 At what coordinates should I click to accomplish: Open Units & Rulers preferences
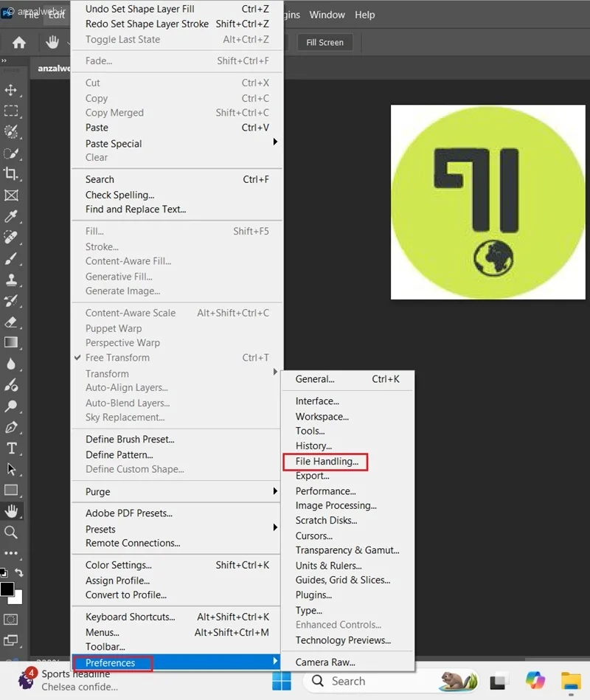click(x=347, y=565)
